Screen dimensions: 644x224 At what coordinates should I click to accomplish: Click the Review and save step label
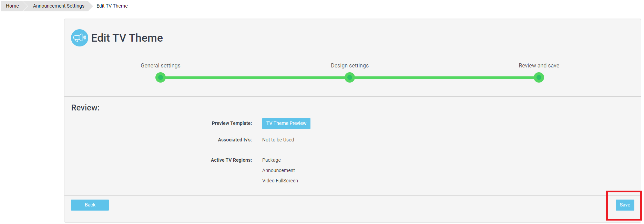click(539, 65)
